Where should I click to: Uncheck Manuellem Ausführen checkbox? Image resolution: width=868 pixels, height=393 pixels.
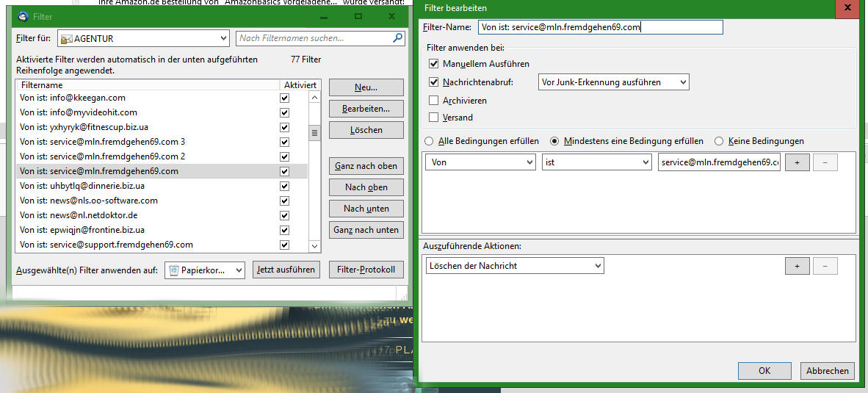coord(434,64)
